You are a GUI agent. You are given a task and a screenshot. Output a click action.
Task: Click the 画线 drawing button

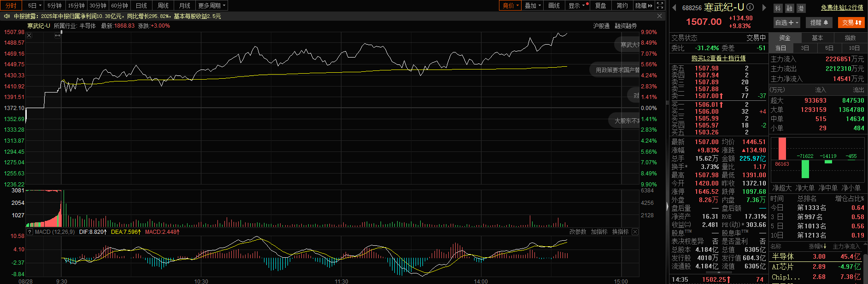tap(554, 6)
